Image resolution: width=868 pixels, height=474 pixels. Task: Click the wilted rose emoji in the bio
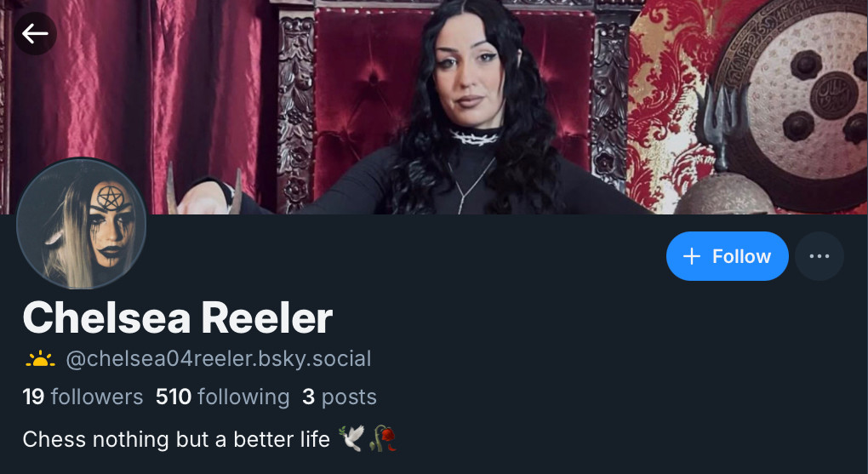(x=383, y=438)
